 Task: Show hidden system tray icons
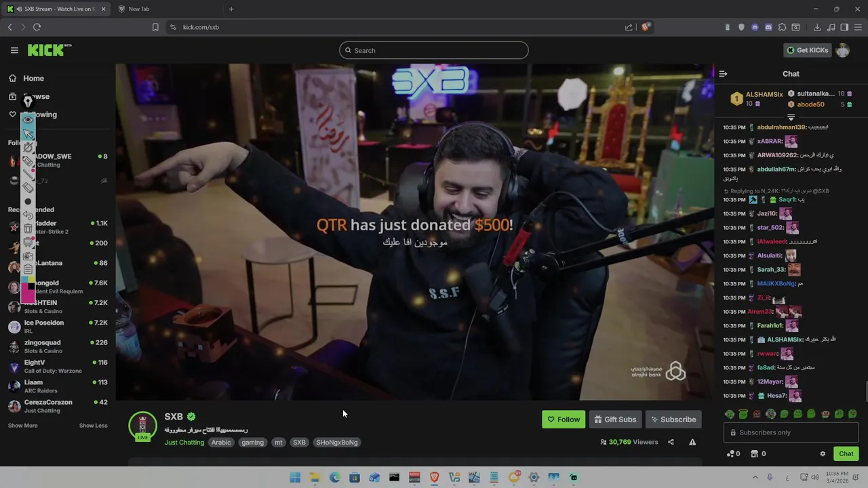pyautogui.click(x=755, y=477)
